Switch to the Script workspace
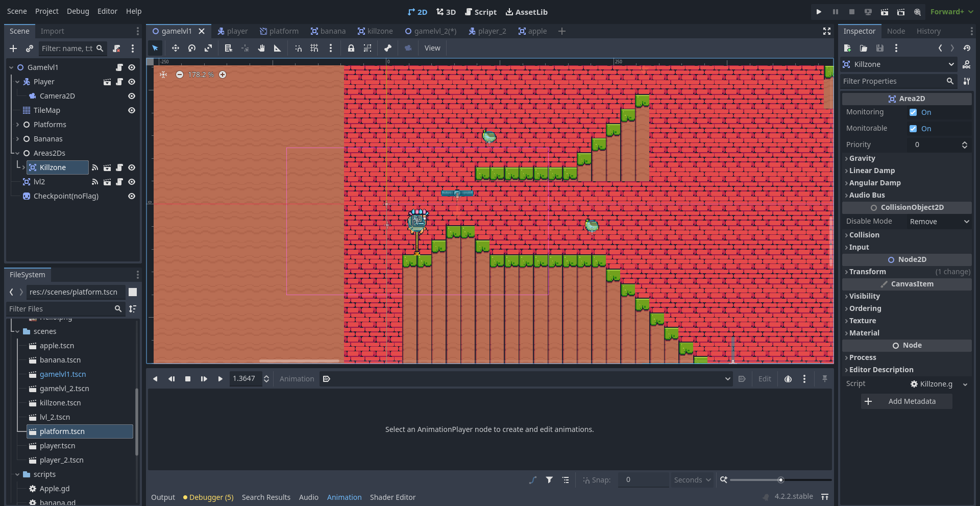 coord(480,12)
